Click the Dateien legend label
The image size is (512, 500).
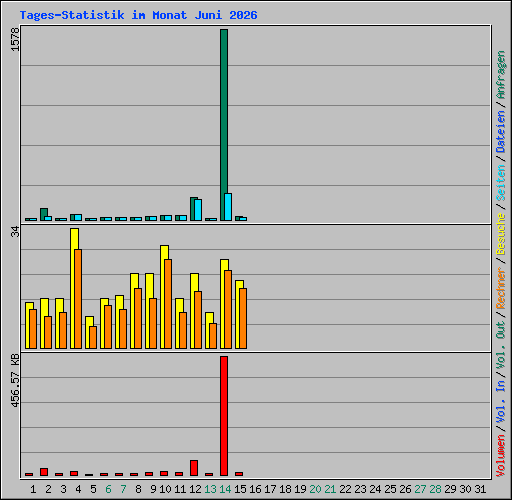click(501, 132)
